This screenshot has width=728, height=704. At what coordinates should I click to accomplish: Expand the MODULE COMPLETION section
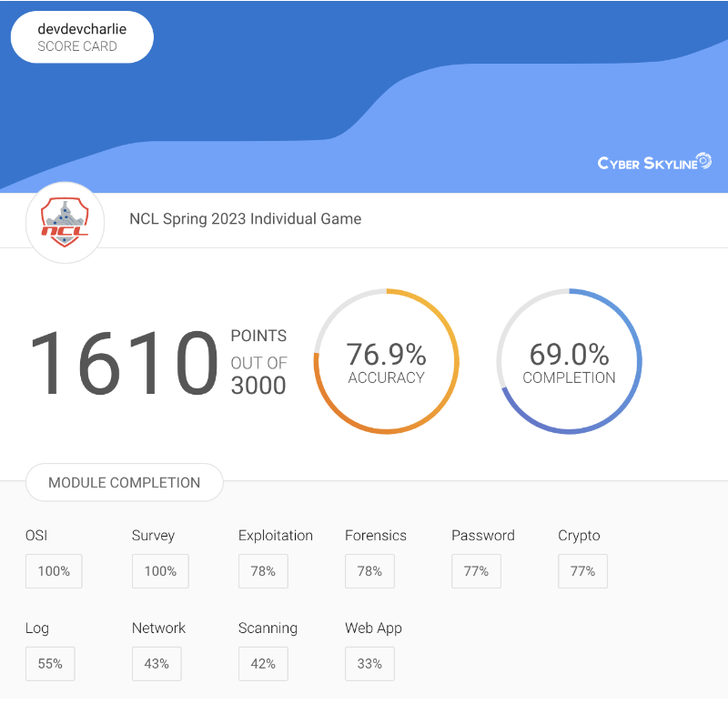click(124, 483)
